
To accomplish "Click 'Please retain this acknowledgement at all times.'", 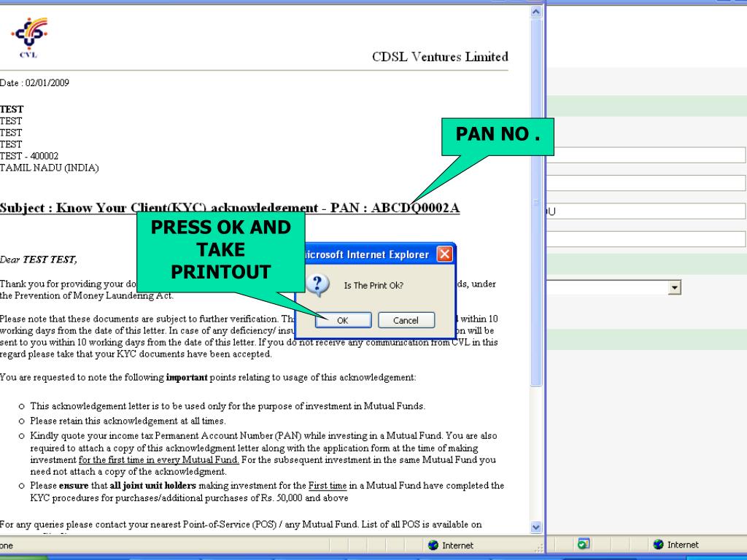I will 128,421.
